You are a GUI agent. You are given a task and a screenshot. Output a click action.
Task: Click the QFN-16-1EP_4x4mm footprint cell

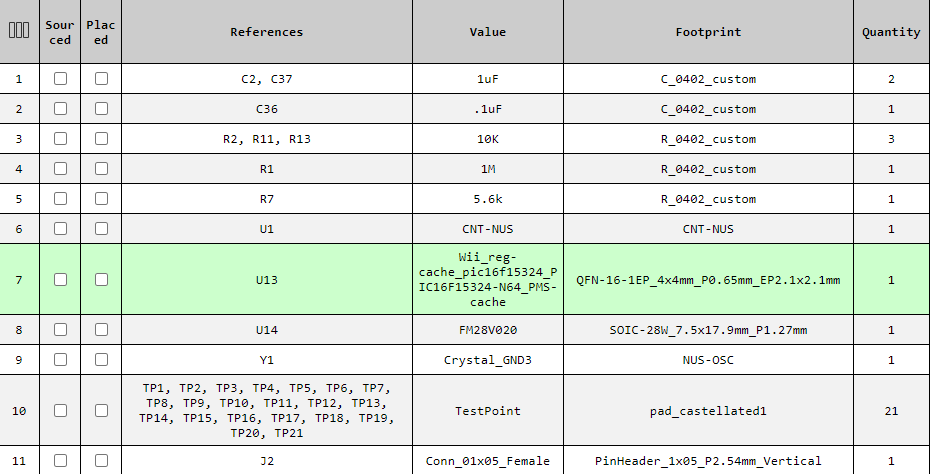click(708, 279)
